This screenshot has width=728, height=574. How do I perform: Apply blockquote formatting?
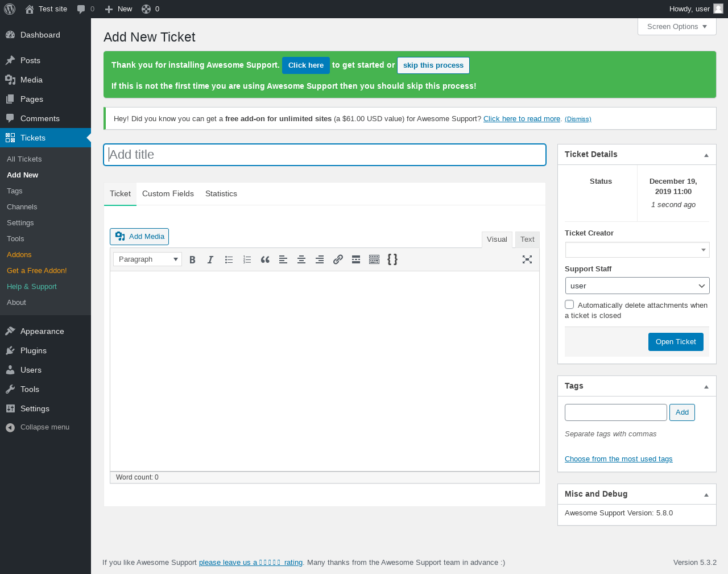265,259
